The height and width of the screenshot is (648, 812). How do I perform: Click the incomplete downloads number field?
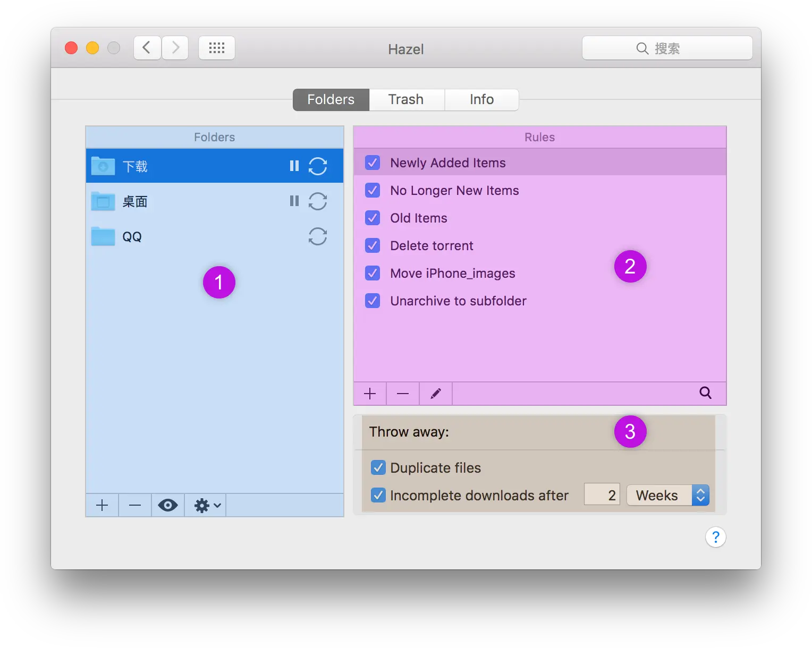pos(602,495)
